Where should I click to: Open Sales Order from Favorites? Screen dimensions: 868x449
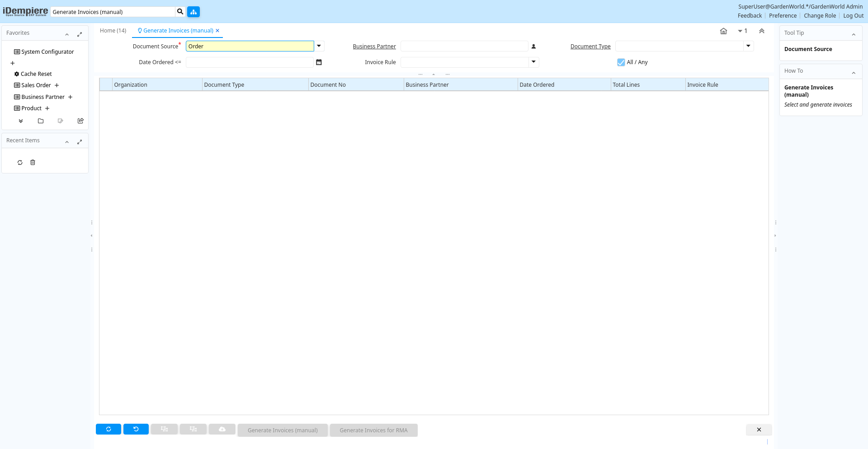[x=36, y=85]
